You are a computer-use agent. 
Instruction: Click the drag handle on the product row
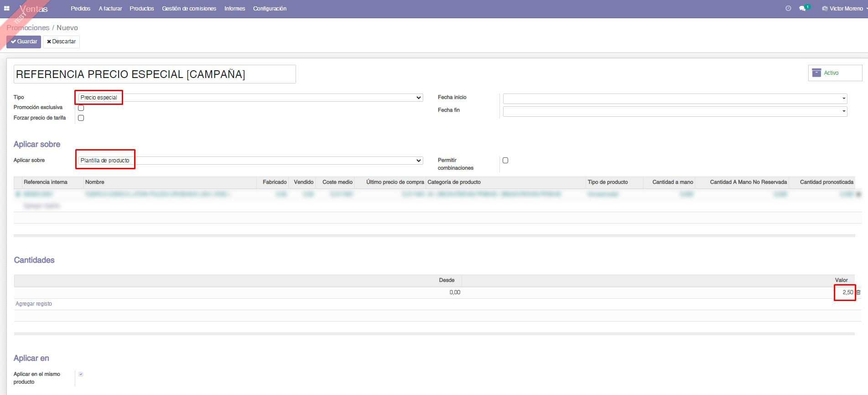[18, 194]
